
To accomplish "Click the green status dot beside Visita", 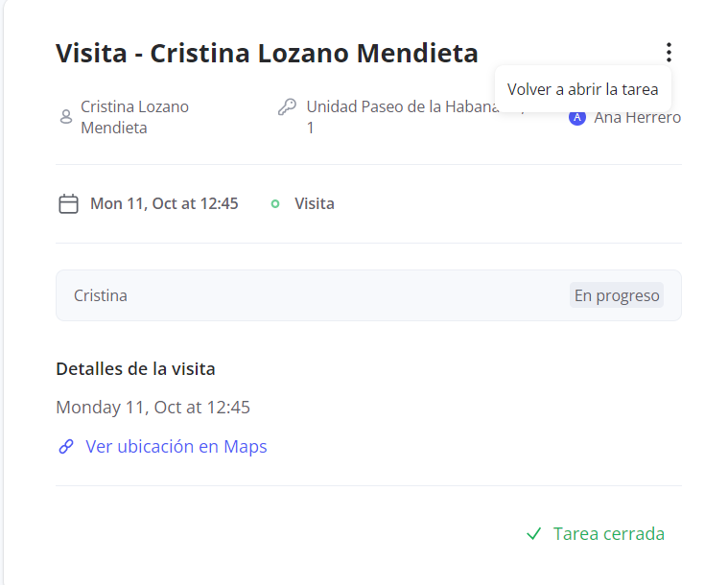I will [275, 203].
